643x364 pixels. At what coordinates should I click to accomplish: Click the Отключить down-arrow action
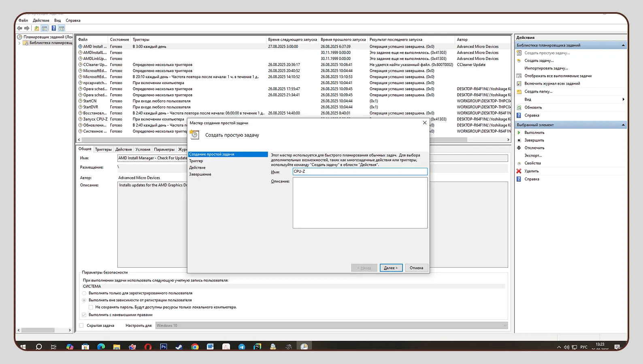[x=519, y=148]
